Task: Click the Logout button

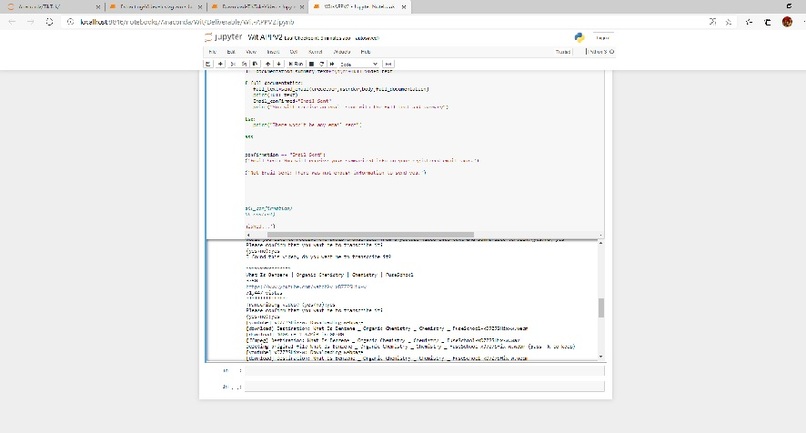Action: pyautogui.click(x=603, y=38)
